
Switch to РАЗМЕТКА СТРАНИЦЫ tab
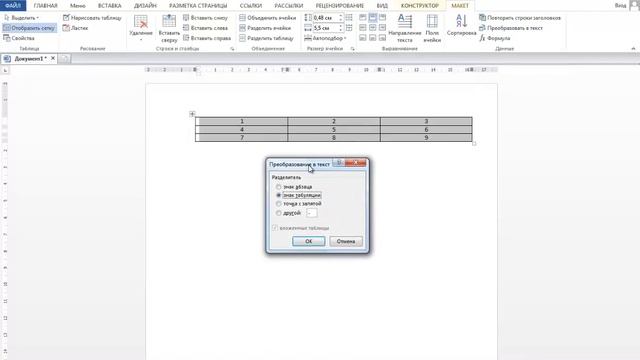198,6
